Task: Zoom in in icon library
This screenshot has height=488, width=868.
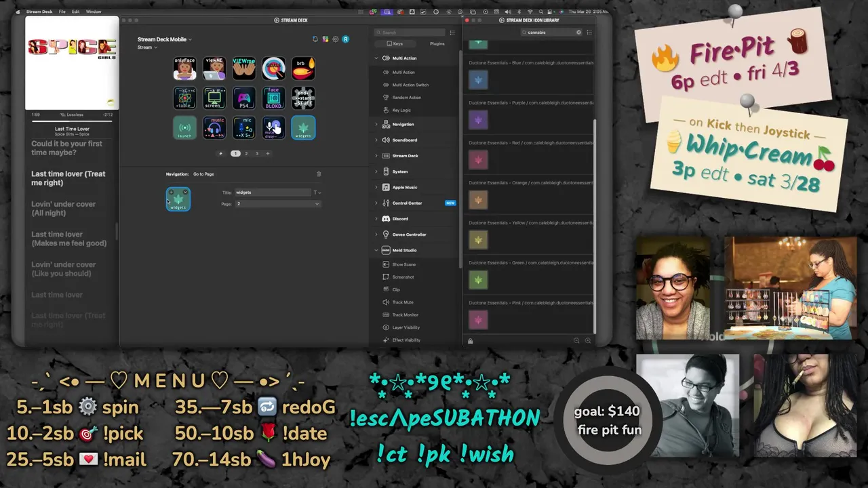Action: 588,341
